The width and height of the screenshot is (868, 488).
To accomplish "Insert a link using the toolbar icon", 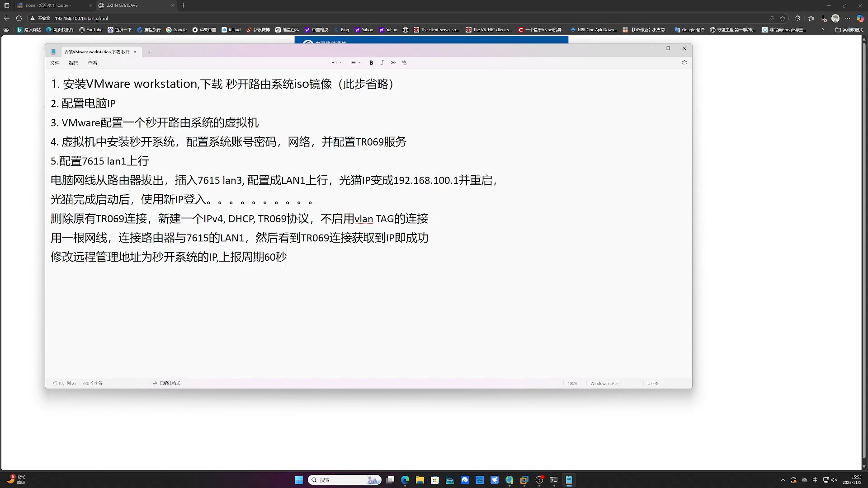I will [x=393, y=63].
